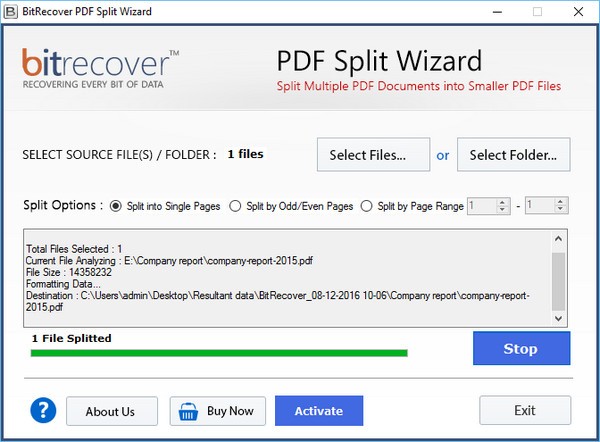Enable the Split by Page Range option
This screenshot has width=600, height=442.
(368, 206)
